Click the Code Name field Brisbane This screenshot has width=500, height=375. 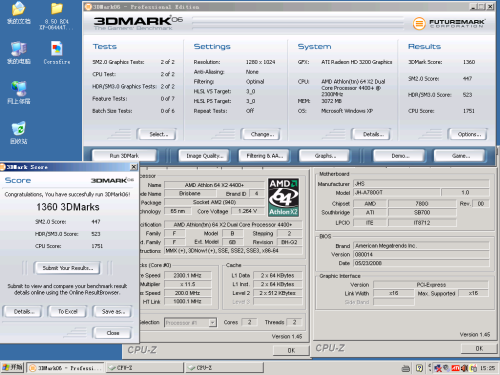(190, 193)
